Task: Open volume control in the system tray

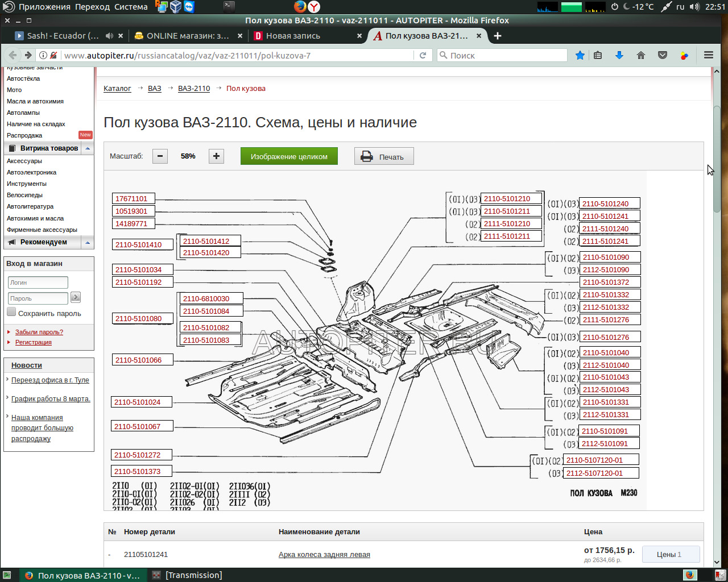Action: click(694, 7)
